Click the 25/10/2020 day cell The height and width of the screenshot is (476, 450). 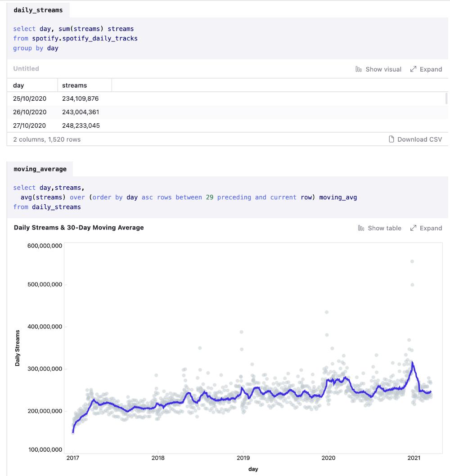[30, 99]
